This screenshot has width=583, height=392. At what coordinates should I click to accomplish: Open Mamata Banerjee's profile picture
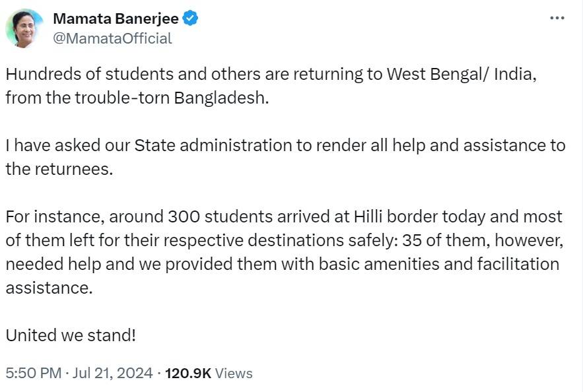point(24,28)
